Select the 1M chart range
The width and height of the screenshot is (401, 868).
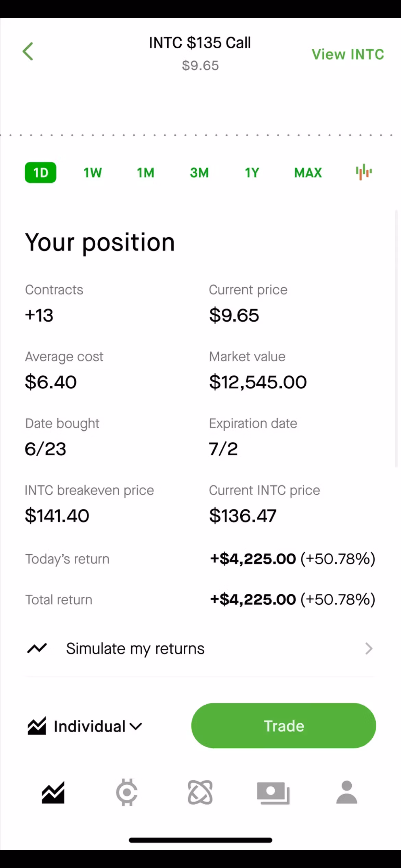point(146,172)
